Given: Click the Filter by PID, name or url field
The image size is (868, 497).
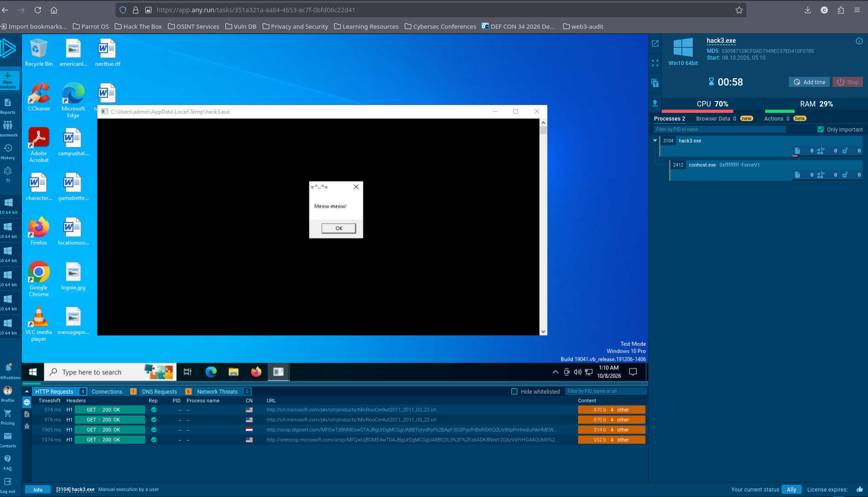Looking at the screenshot, I should pyautogui.click(x=605, y=391).
